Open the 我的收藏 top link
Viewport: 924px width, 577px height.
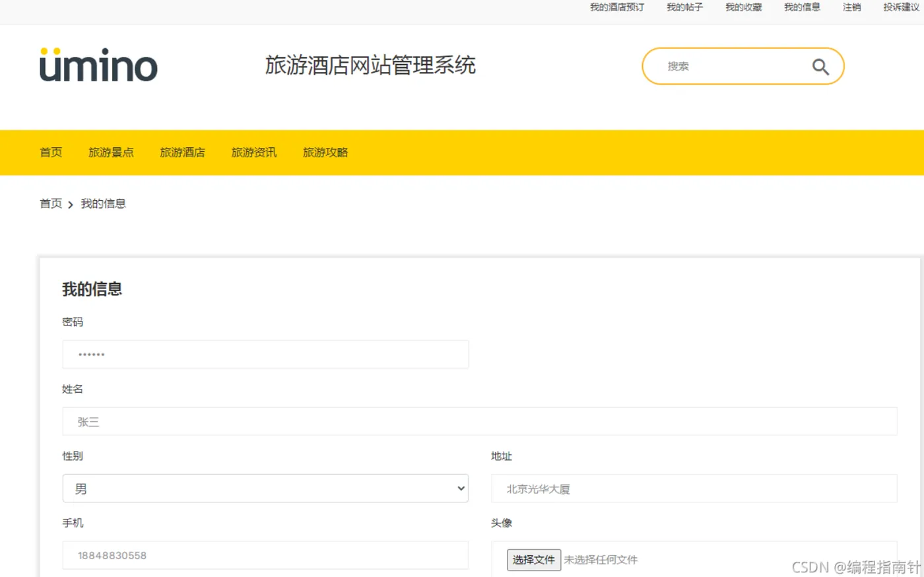click(x=743, y=7)
